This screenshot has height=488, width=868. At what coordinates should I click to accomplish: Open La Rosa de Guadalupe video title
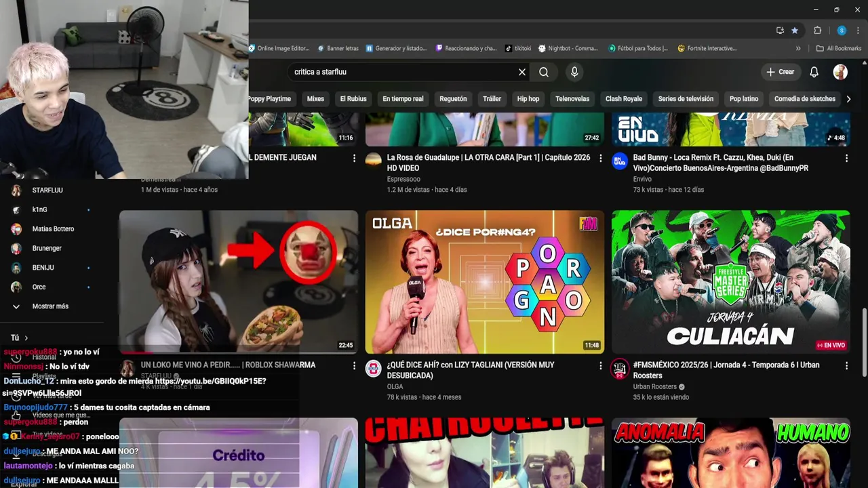coord(489,163)
